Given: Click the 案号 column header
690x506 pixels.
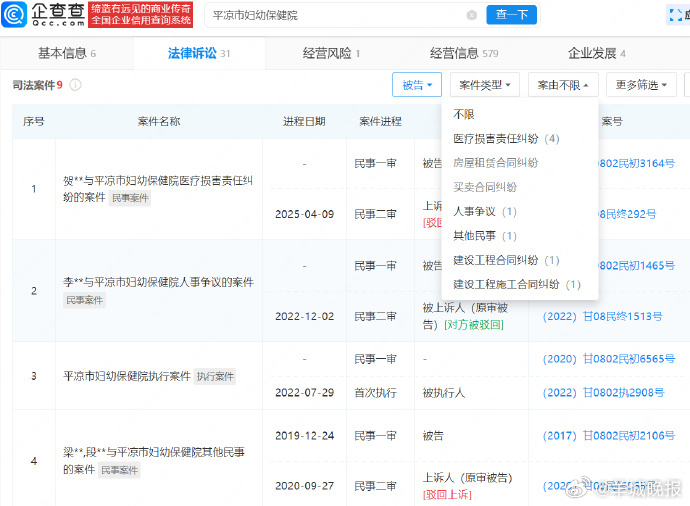Looking at the screenshot, I should (x=612, y=121).
